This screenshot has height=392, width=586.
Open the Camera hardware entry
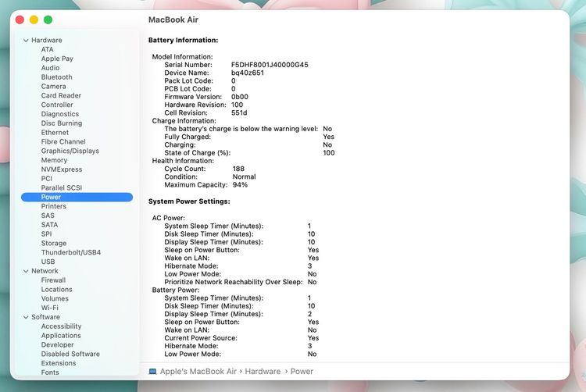click(53, 86)
